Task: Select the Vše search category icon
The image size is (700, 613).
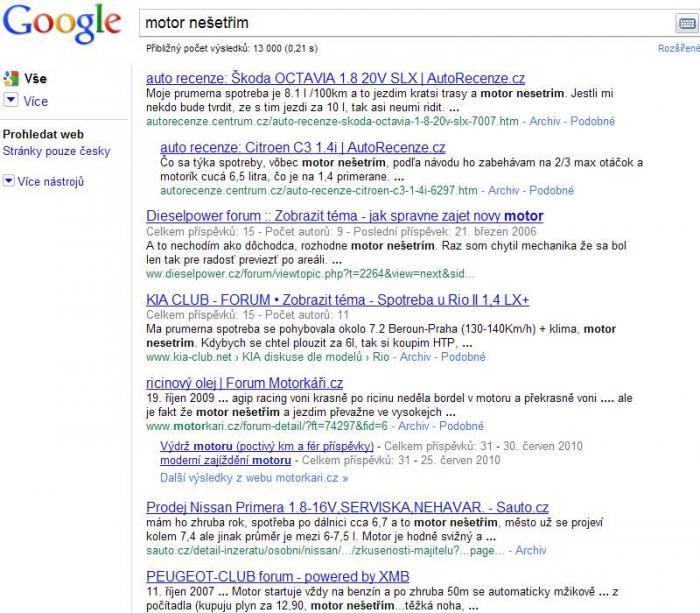Action: click(x=11, y=78)
